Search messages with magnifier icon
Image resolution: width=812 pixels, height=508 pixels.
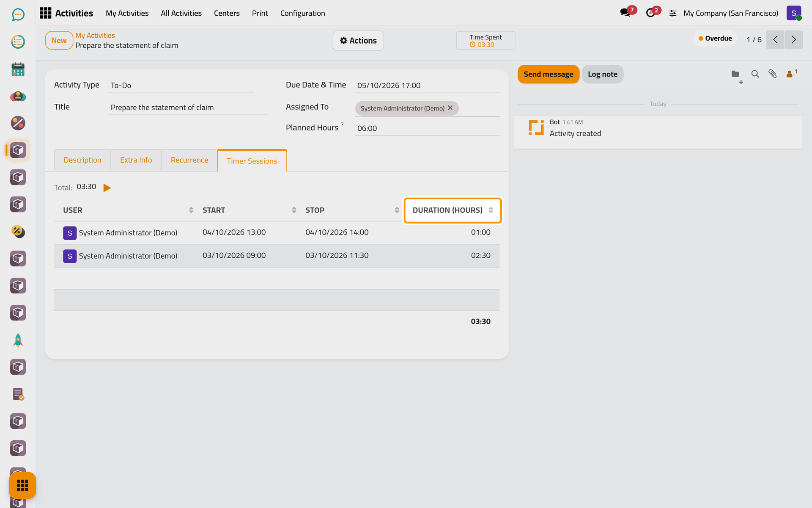[755, 74]
